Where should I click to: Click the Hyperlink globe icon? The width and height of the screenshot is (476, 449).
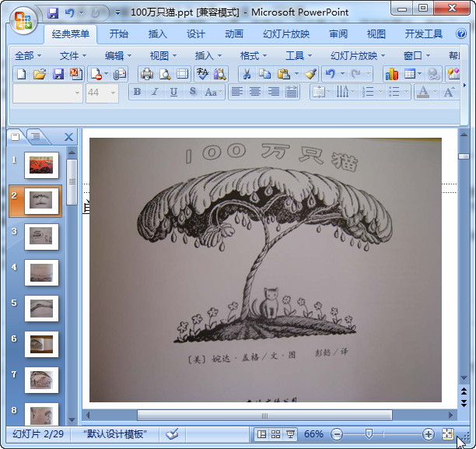pyautogui.click(x=433, y=74)
